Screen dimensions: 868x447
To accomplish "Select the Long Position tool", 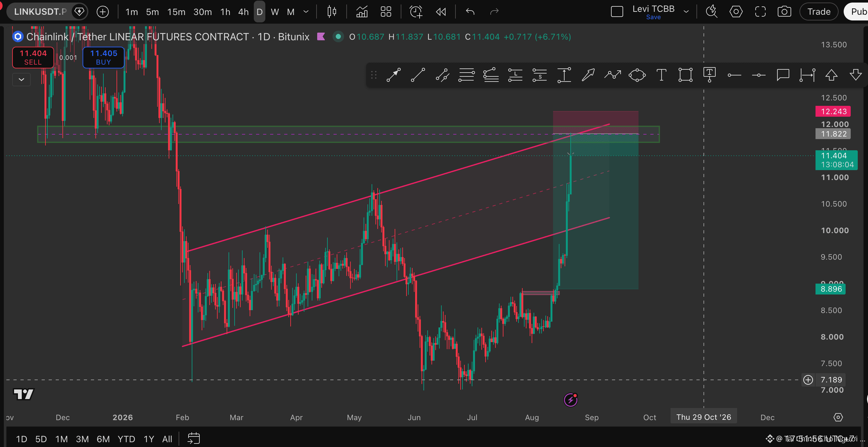I will pyautogui.click(x=515, y=75).
